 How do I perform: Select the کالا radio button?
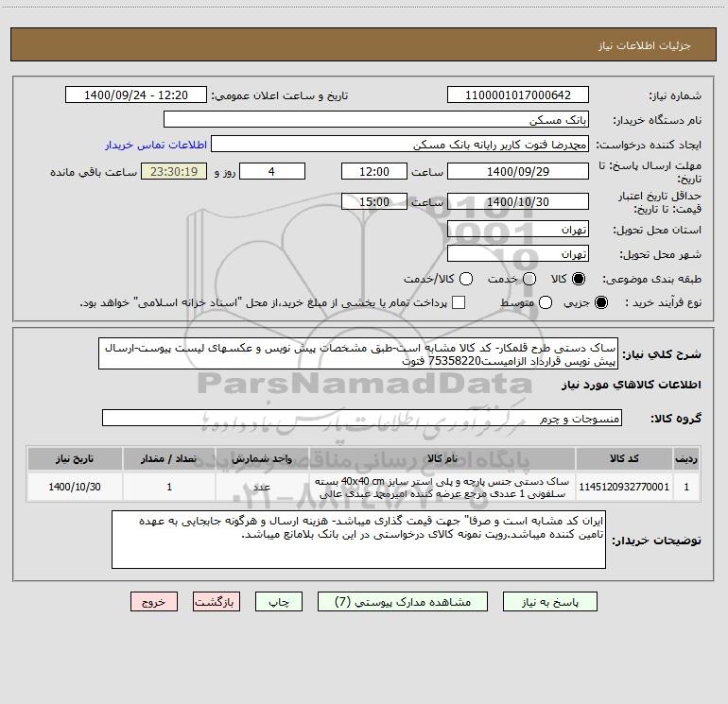[x=579, y=279]
